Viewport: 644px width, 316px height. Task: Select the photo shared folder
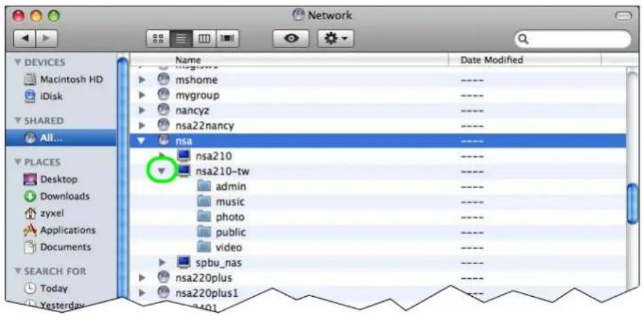click(204, 216)
